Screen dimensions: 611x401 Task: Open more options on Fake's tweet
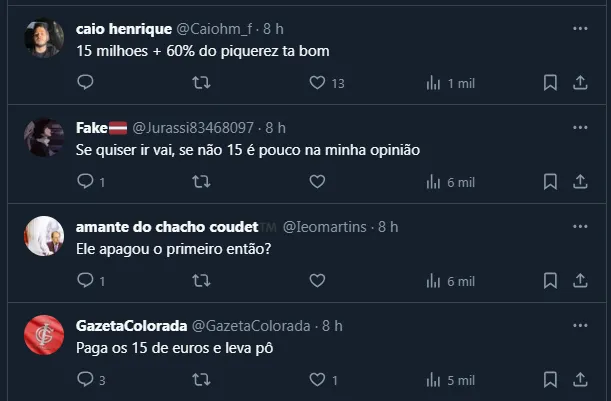pos(580,128)
